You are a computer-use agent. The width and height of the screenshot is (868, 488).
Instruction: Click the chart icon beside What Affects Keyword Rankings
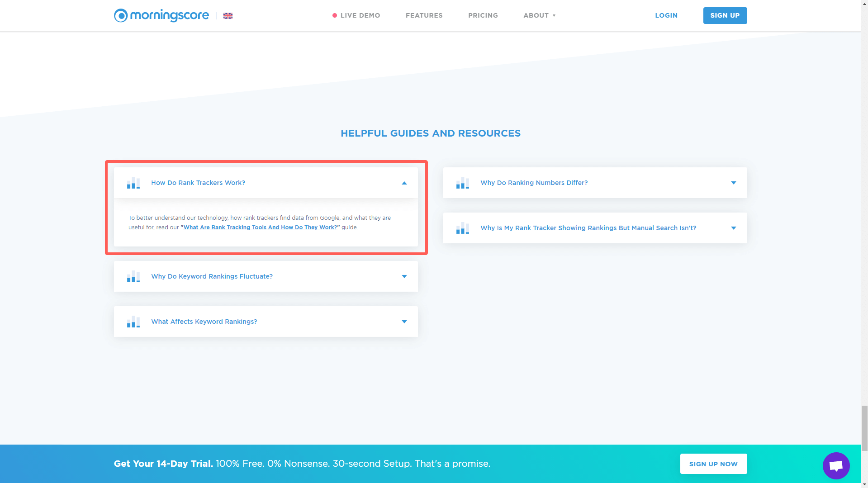coord(133,322)
